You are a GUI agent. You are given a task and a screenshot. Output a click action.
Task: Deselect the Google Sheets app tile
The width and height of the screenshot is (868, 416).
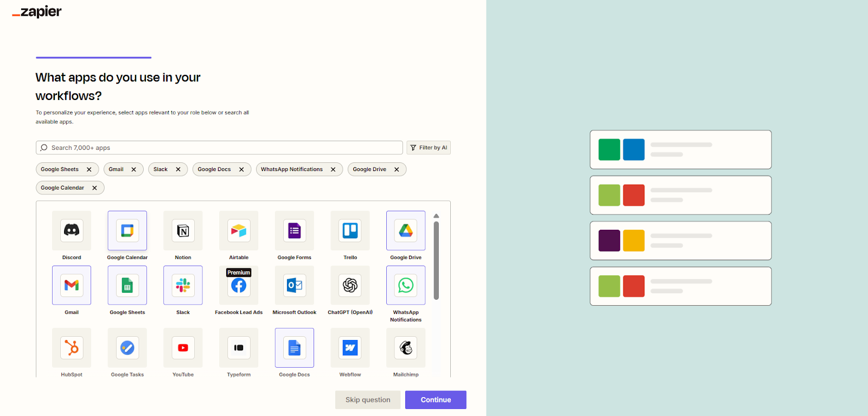[127, 285]
